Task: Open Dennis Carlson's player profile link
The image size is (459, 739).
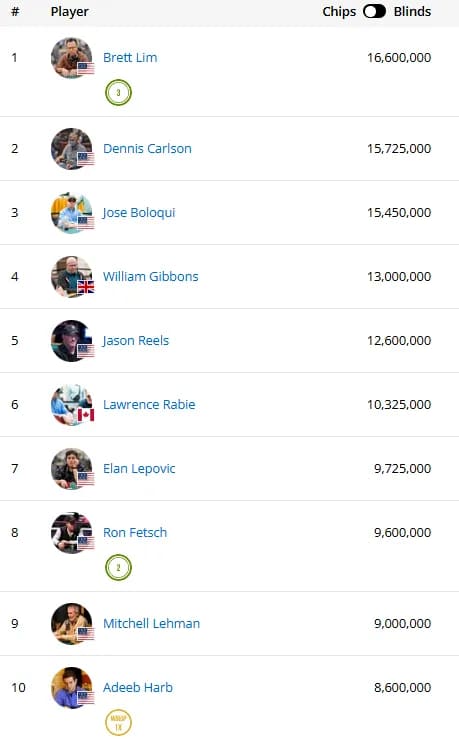Action: click(147, 148)
